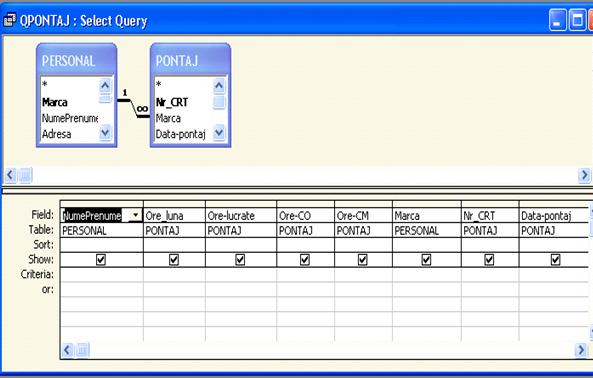Uncheck Show box for NumePrenume column

(x=101, y=260)
